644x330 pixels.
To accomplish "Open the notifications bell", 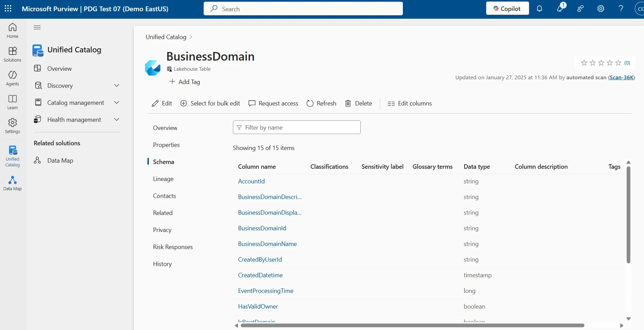I will pyautogui.click(x=539, y=9).
